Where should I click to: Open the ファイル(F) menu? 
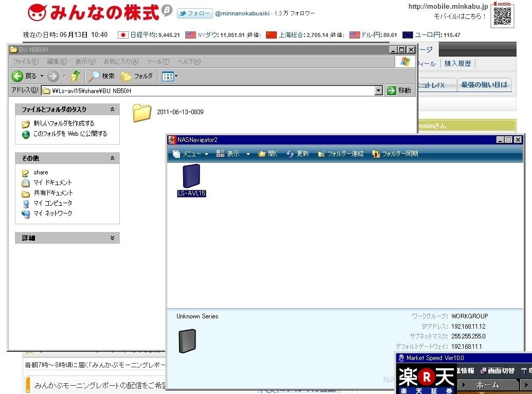(25, 62)
